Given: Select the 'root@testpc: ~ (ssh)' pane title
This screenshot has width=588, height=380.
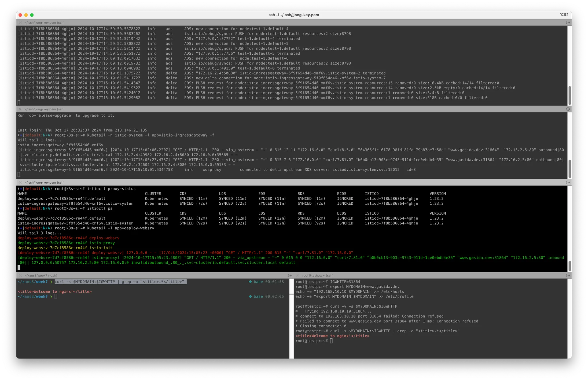Looking at the screenshot, I should click(x=318, y=275).
